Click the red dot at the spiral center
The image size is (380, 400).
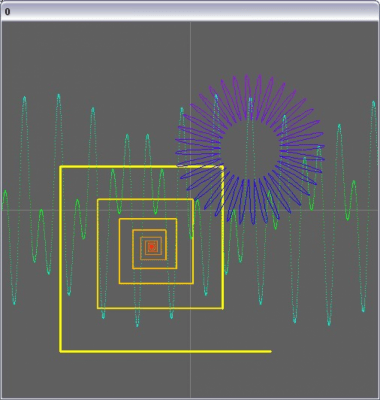tap(152, 247)
